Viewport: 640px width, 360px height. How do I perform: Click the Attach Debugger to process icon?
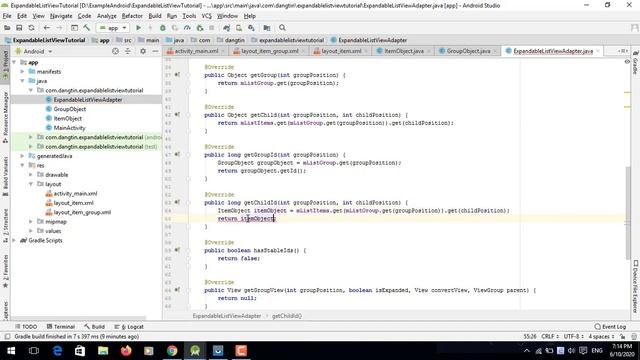(x=200, y=28)
